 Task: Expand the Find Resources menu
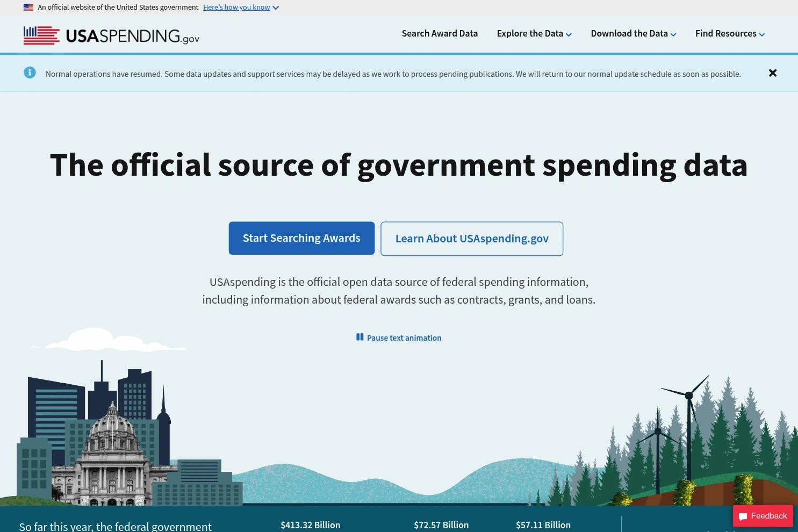pyautogui.click(x=730, y=33)
